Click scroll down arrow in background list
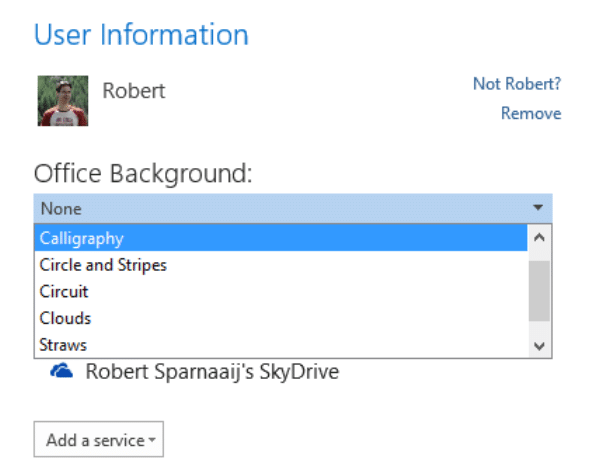The width and height of the screenshot is (616, 466). 539,346
